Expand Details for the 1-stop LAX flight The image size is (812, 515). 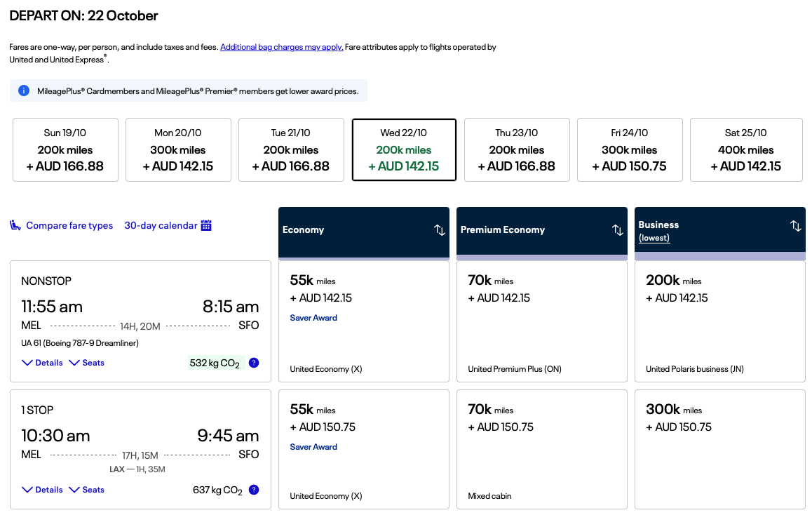(42, 490)
